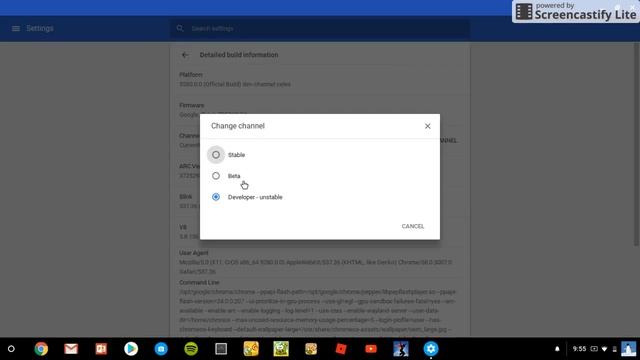
Task: Launch Spotify from the shelf
Action: click(x=191, y=349)
